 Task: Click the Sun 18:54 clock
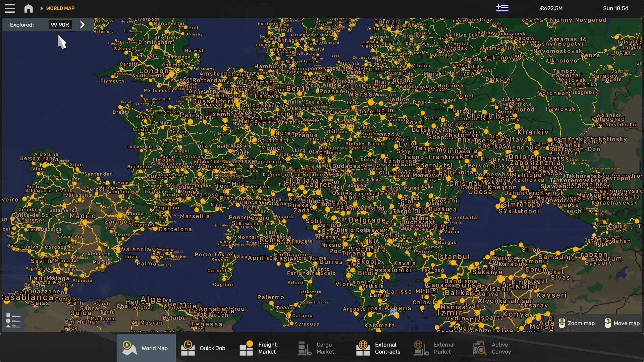click(x=615, y=8)
